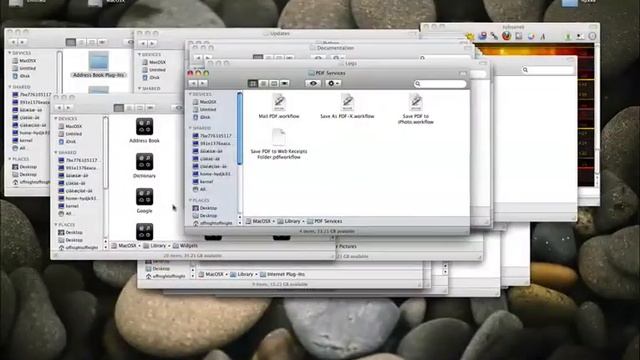Select shared computer 7be776105117 in PDF Services sidebar

tap(212, 136)
